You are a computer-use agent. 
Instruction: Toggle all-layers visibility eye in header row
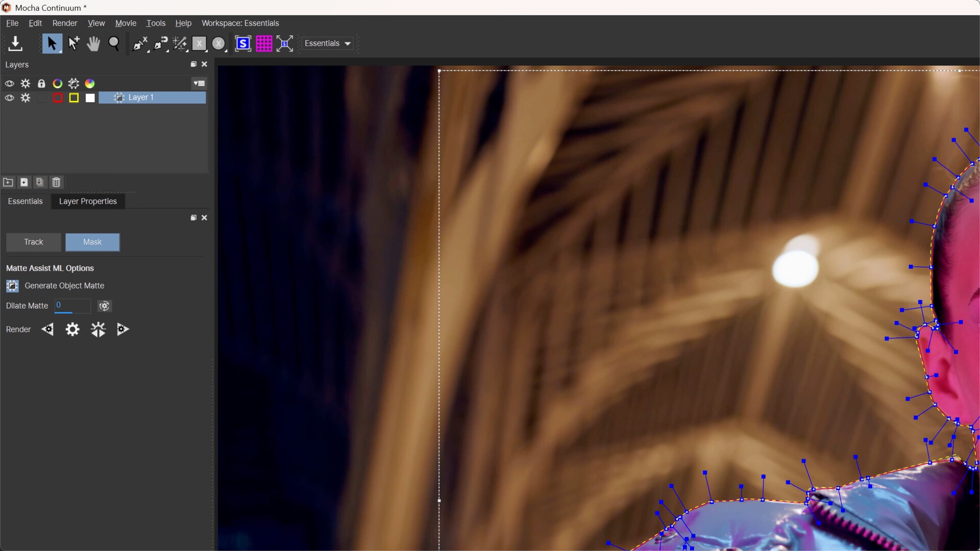9,83
